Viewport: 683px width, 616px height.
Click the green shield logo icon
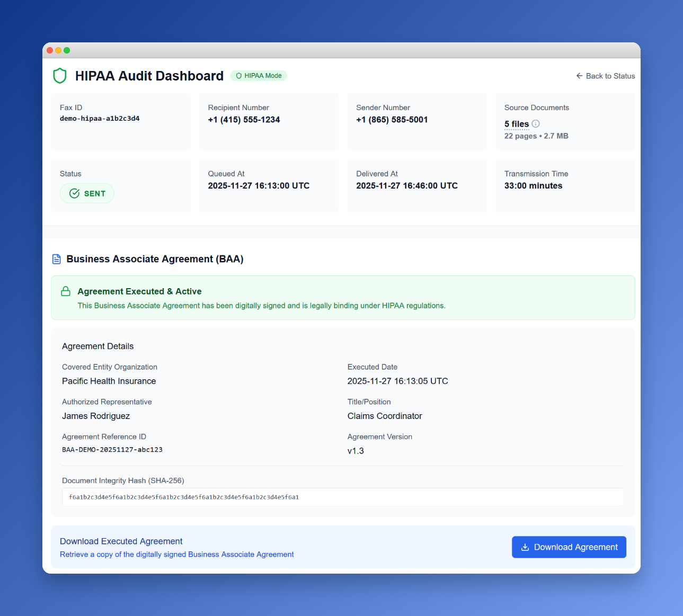click(60, 76)
